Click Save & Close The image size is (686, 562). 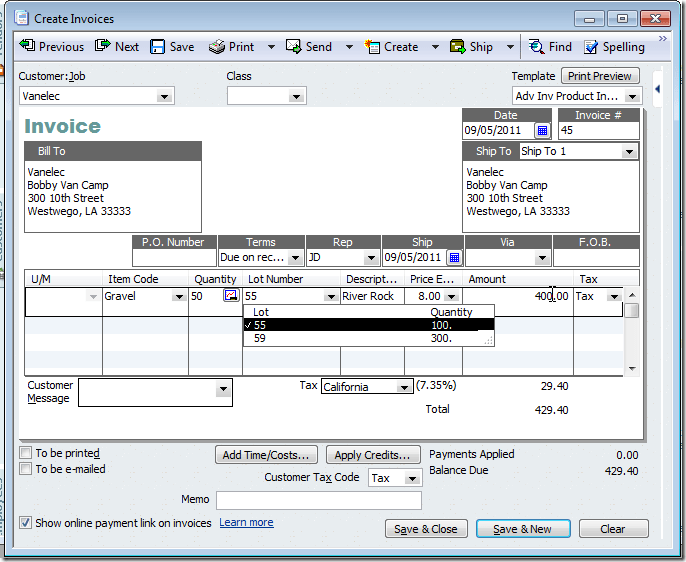[x=426, y=529]
